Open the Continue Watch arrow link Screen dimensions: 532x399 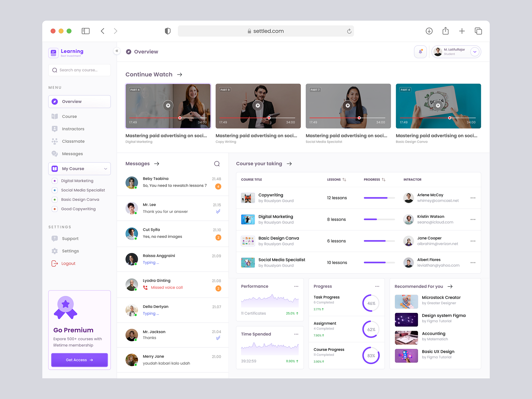pyautogui.click(x=180, y=74)
